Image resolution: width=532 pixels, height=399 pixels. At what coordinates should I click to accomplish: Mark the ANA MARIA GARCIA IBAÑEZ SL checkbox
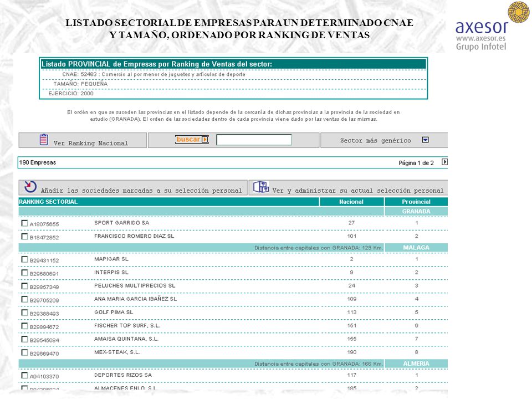pos(24,299)
